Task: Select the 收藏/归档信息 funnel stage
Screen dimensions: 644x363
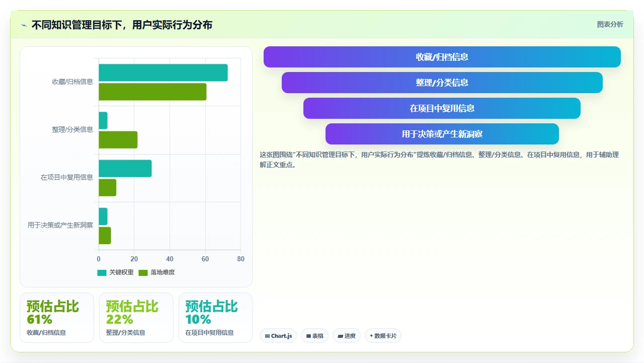Action: tap(442, 57)
